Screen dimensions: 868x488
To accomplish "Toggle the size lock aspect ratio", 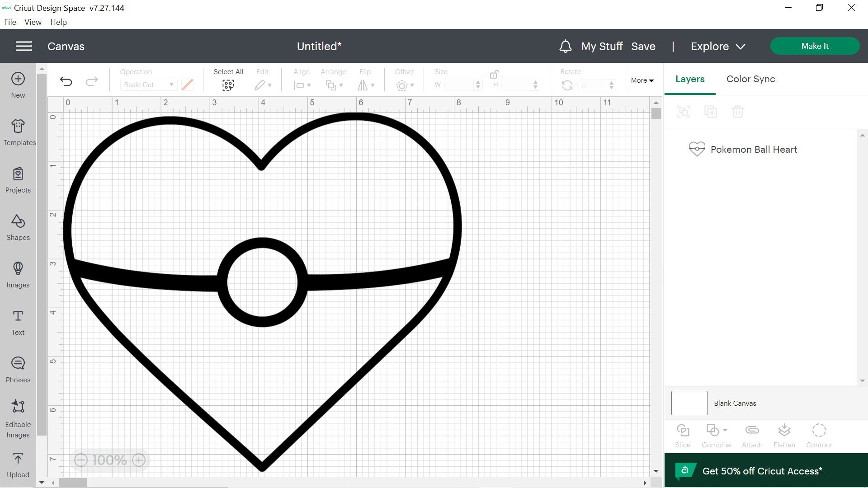I will (494, 74).
